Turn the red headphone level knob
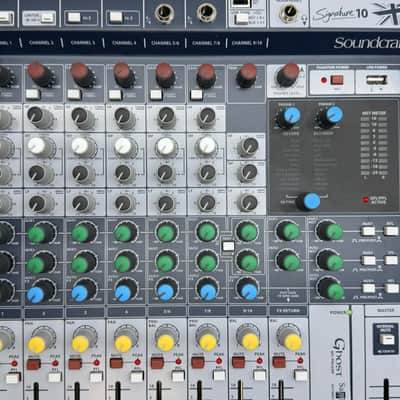Image resolution: width=400 pixels, height=400 pixels. (x=289, y=75)
